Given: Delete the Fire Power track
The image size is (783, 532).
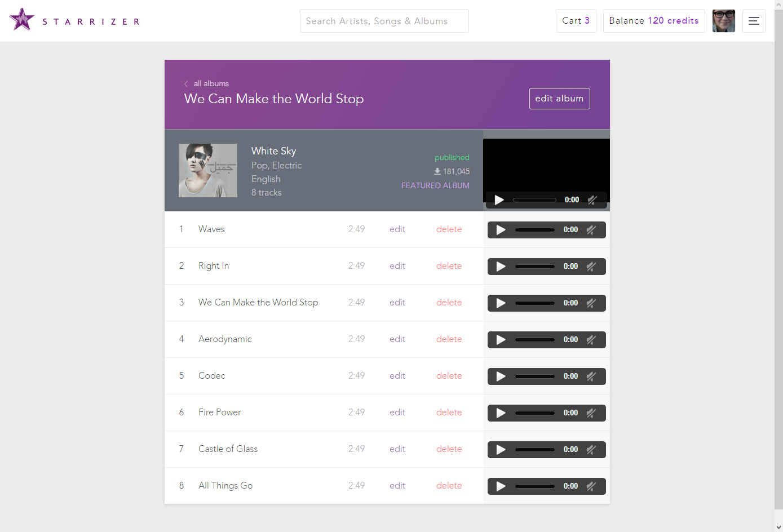Looking at the screenshot, I should tap(449, 413).
